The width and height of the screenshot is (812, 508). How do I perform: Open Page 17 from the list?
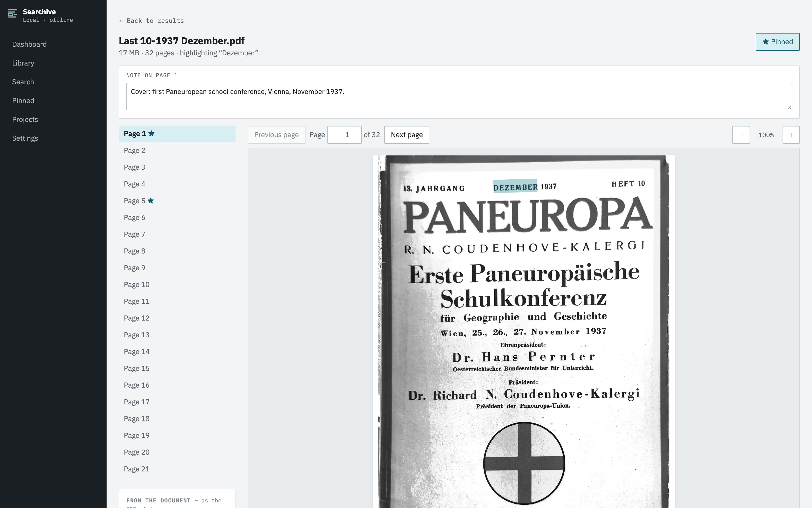tap(177, 402)
